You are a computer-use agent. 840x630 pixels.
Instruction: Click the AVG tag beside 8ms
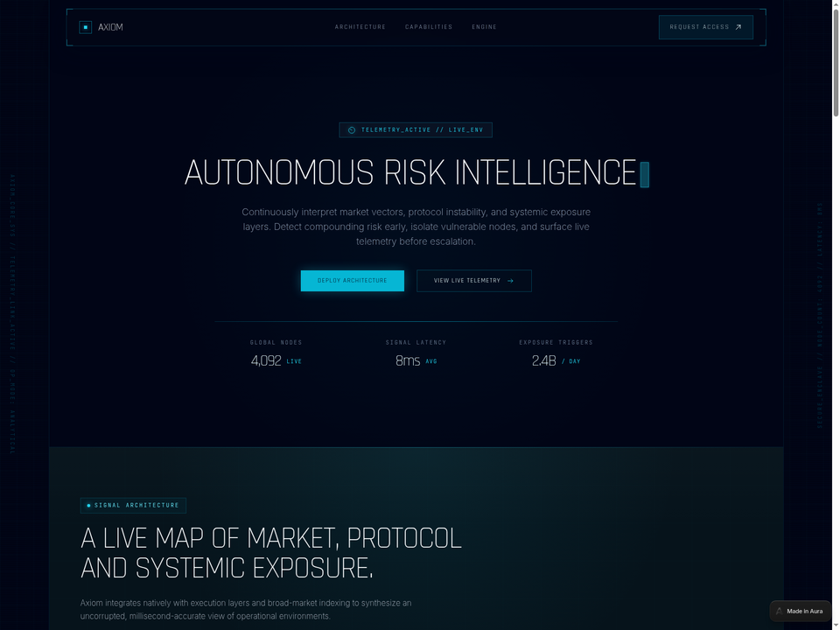[x=431, y=361]
